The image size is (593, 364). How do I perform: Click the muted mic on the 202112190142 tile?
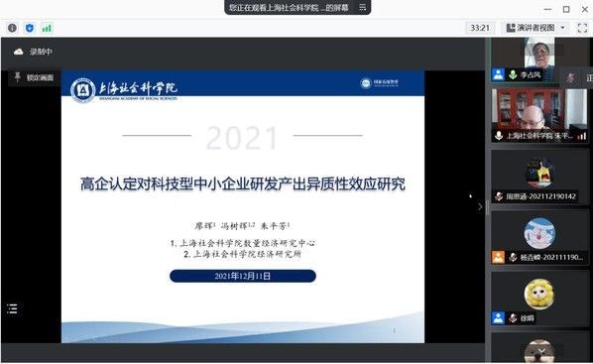pos(499,196)
